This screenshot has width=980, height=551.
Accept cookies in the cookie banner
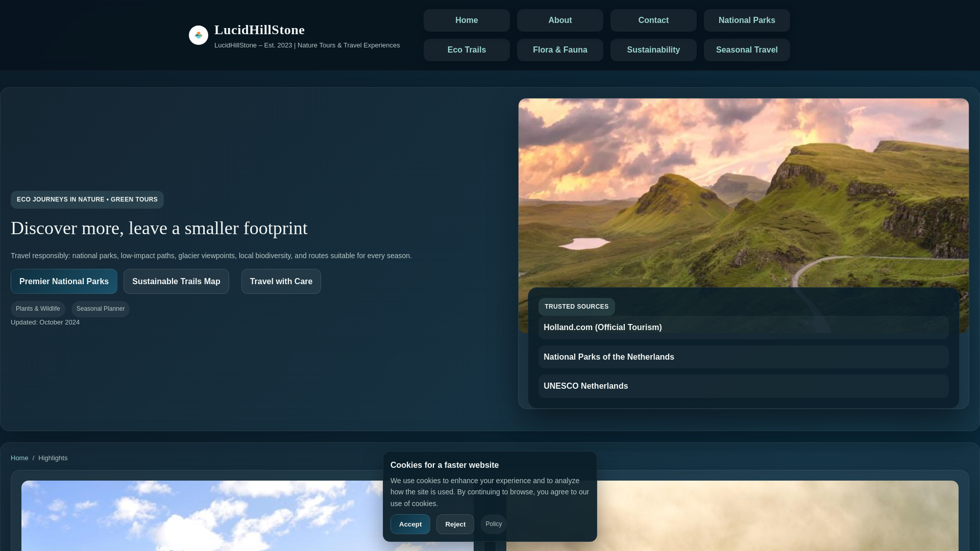[x=410, y=524]
